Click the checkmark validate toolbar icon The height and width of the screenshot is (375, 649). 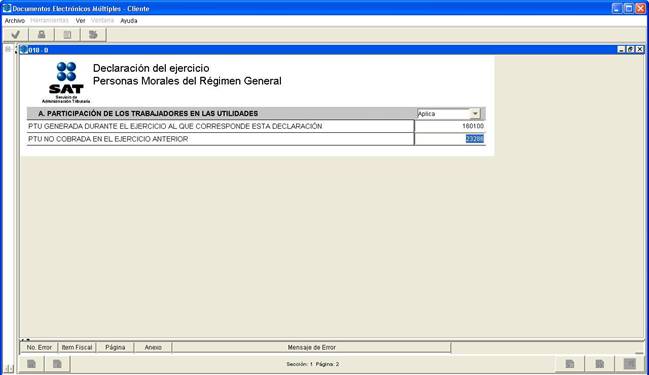pos(16,35)
